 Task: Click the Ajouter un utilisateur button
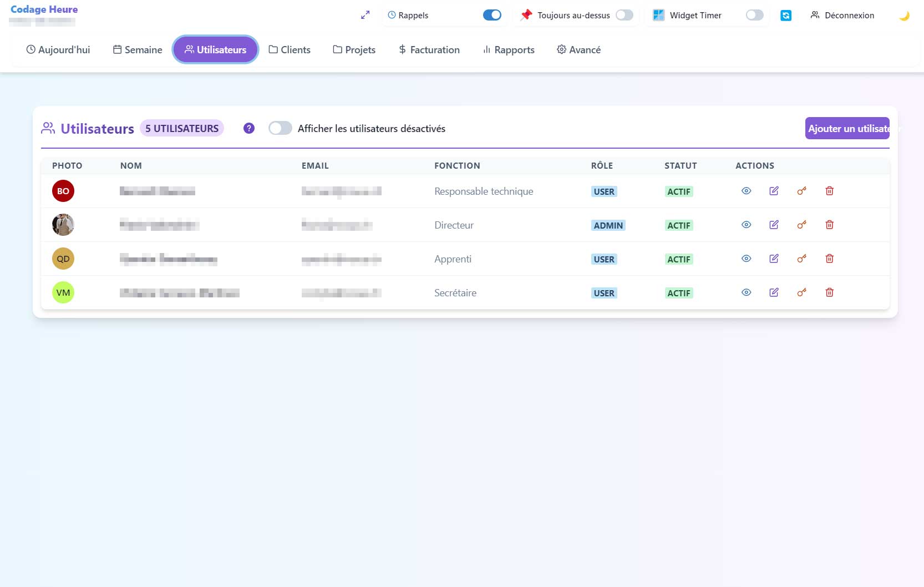click(x=847, y=128)
